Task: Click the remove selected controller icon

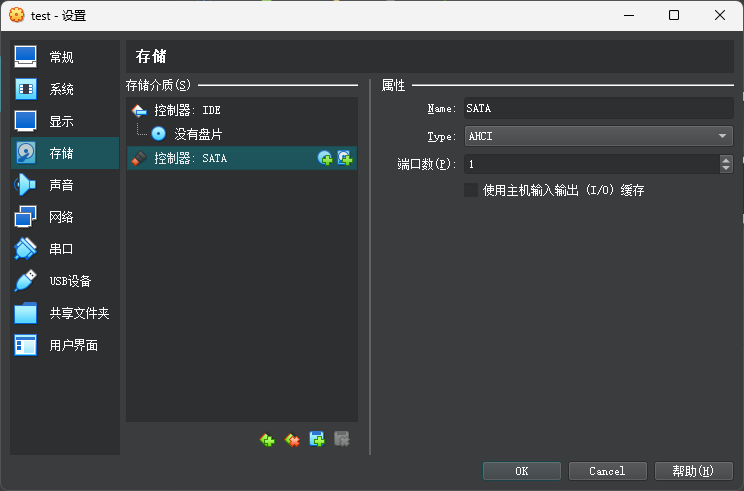Action: 292,439
